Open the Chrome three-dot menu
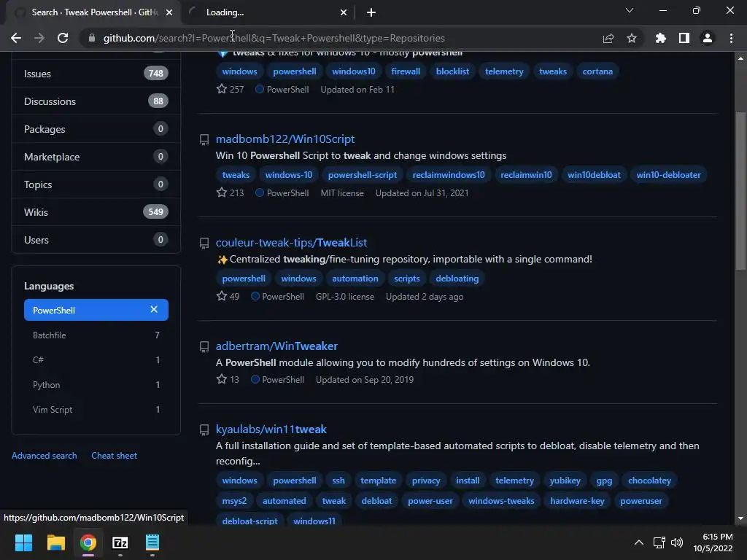 [x=731, y=38]
